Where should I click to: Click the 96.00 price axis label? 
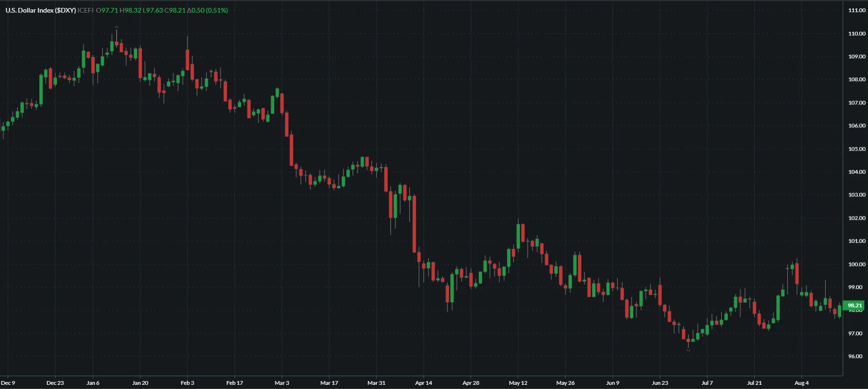(x=855, y=356)
